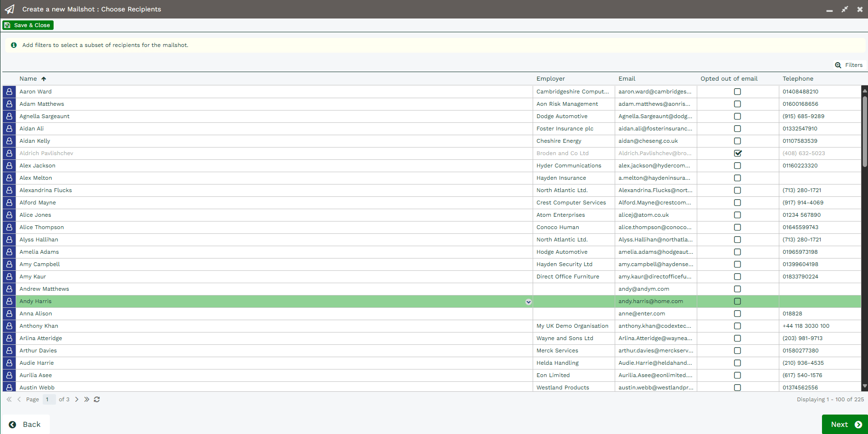Click Save & Close button

click(28, 25)
